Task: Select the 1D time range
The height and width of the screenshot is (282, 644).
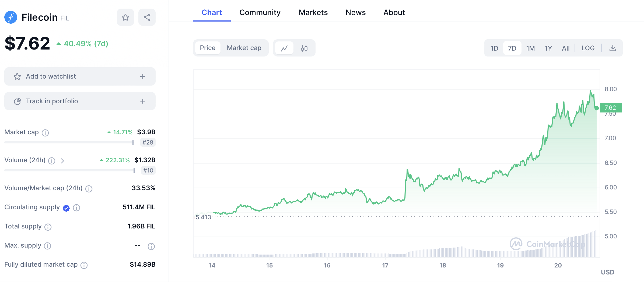Action: [x=494, y=48]
